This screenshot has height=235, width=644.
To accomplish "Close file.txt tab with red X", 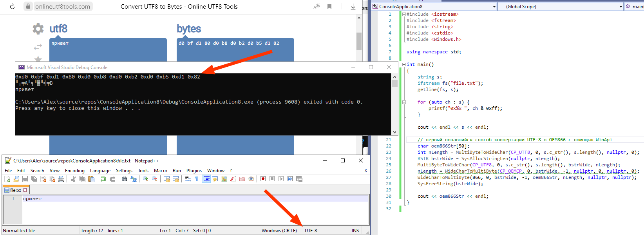I will (25, 190).
